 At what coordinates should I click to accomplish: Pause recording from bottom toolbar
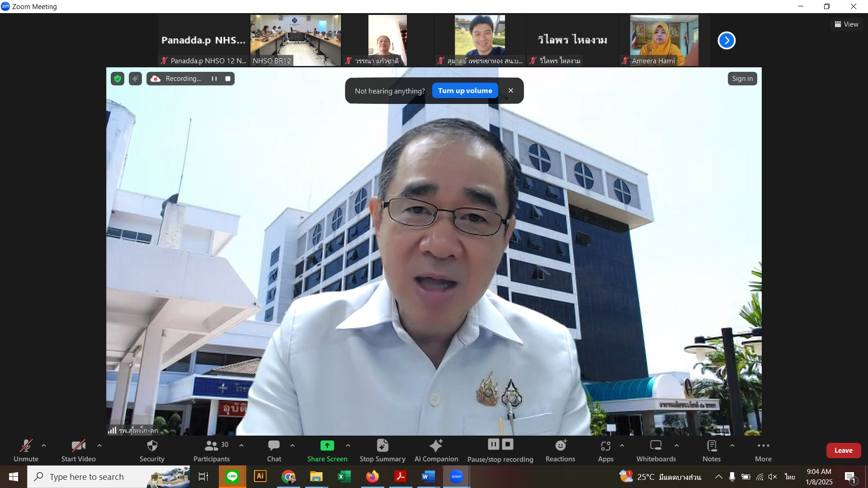[x=493, y=444]
